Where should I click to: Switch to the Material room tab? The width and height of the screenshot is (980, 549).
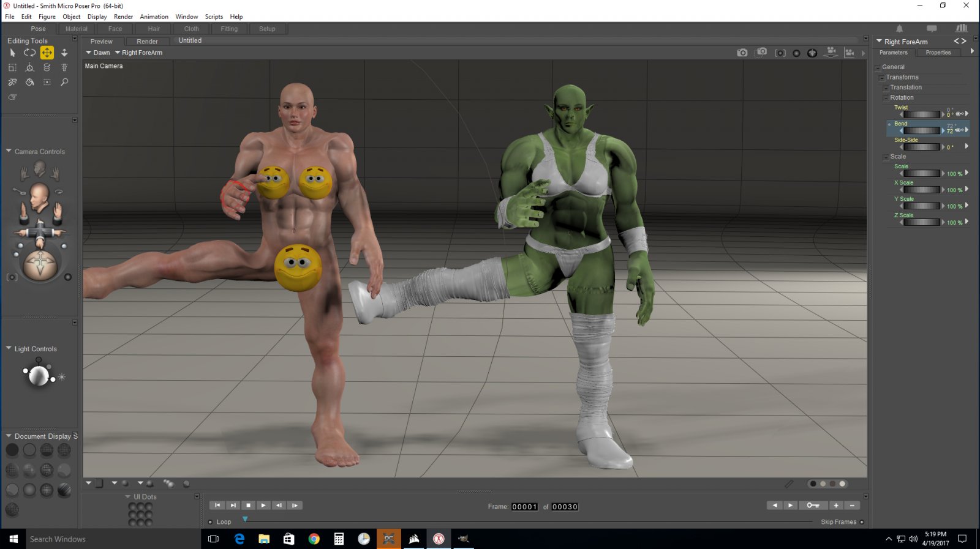pyautogui.click(x=77, y=29)
